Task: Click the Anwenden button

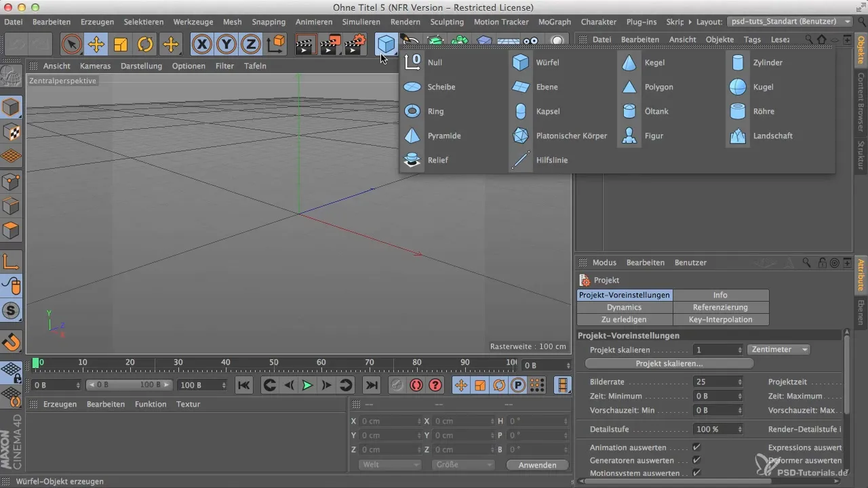Action: coord(538,465)
